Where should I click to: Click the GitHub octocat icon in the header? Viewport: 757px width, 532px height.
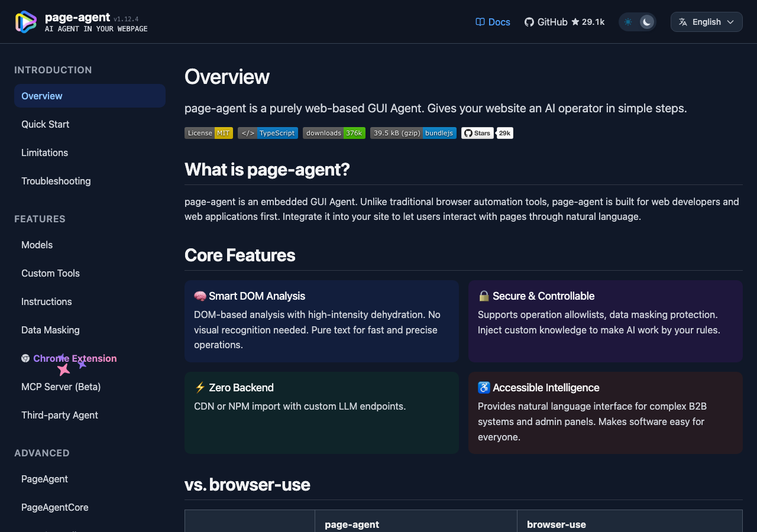tap(529, 22)
